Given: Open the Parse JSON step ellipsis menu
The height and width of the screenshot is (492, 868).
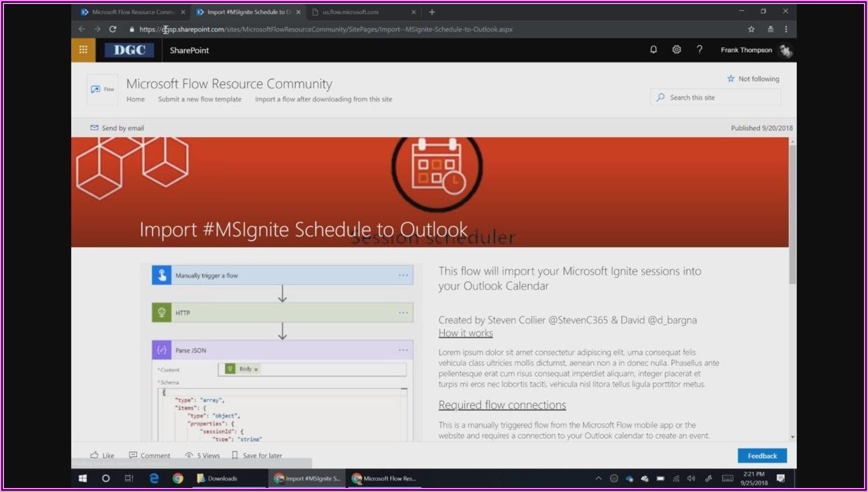Looking at the screenshot, I should [403, 350].
